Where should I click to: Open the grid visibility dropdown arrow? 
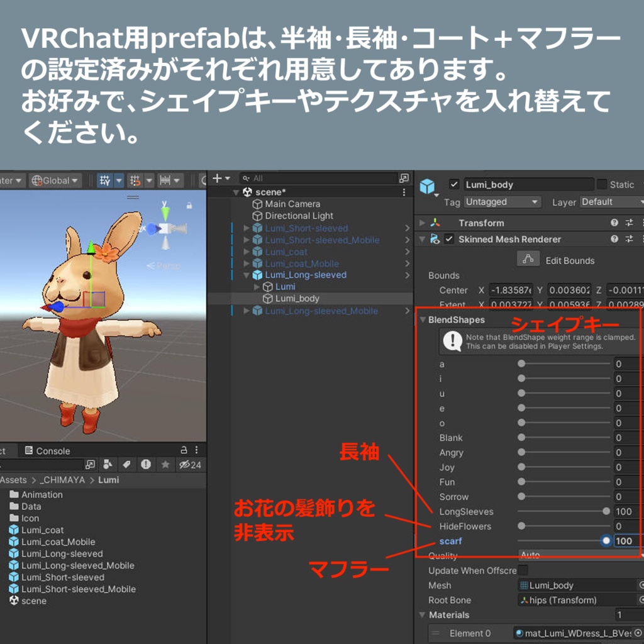(119, 180)
